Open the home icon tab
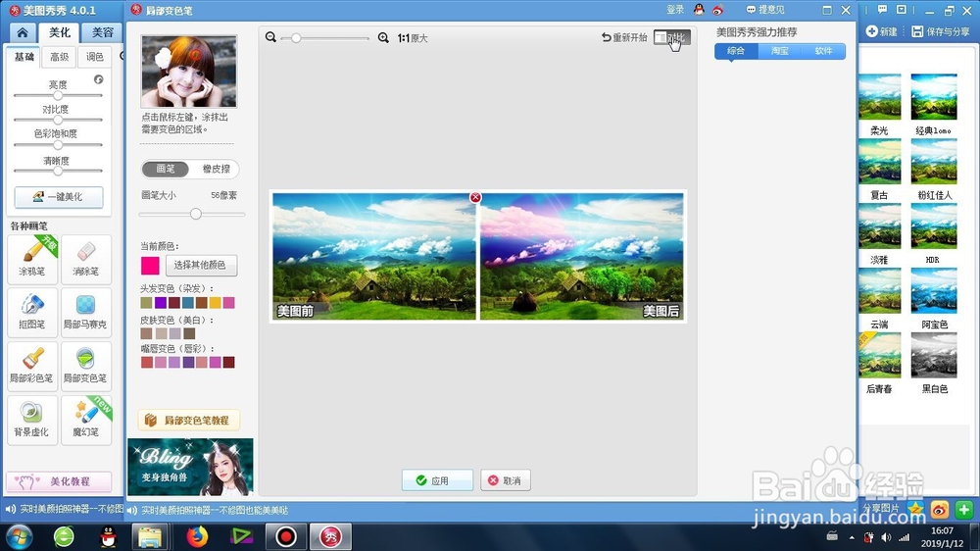Image resolution: width=980 pixels, height=551 pixels. (x=23, y=32)
